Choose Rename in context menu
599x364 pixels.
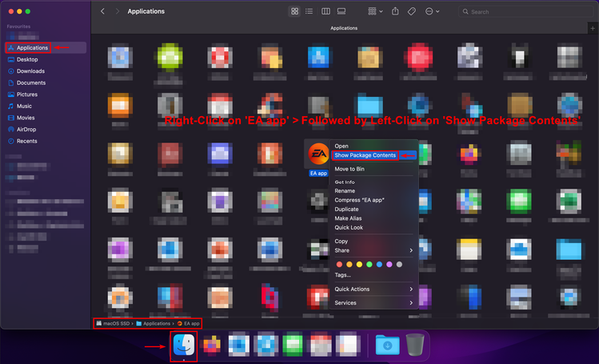374,191
